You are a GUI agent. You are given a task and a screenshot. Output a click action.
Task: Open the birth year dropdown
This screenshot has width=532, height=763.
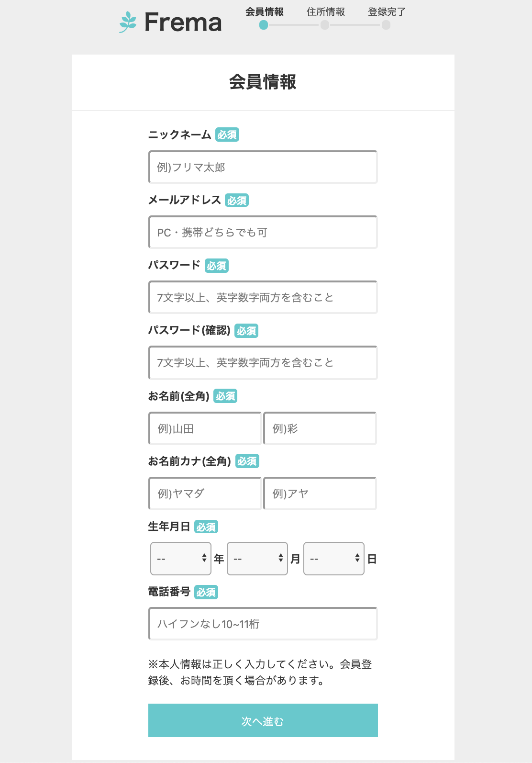coord(181,559)
